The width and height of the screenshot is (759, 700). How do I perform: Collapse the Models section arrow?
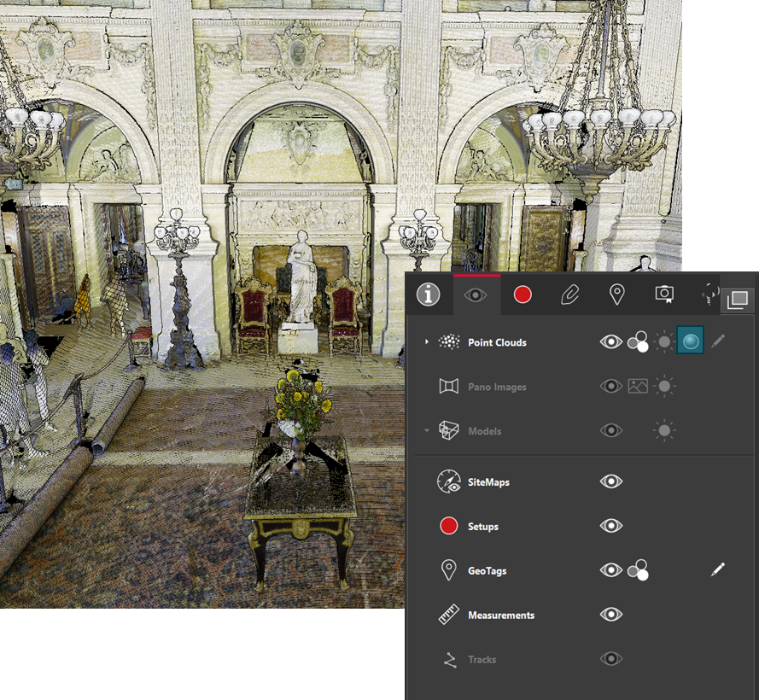427,431
